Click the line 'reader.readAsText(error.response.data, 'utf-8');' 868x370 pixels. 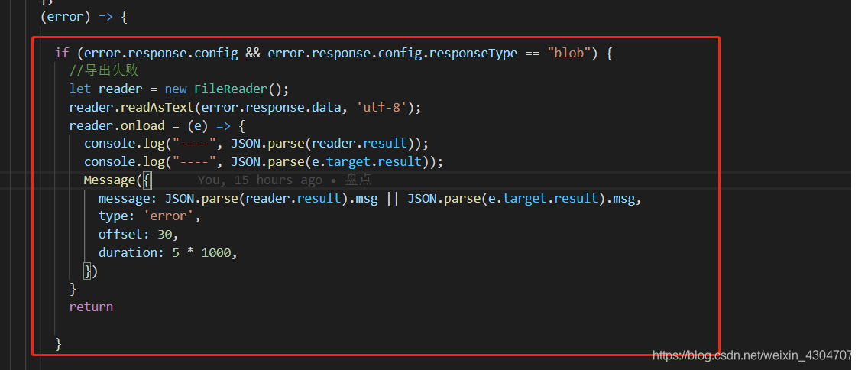pos(245,107)
